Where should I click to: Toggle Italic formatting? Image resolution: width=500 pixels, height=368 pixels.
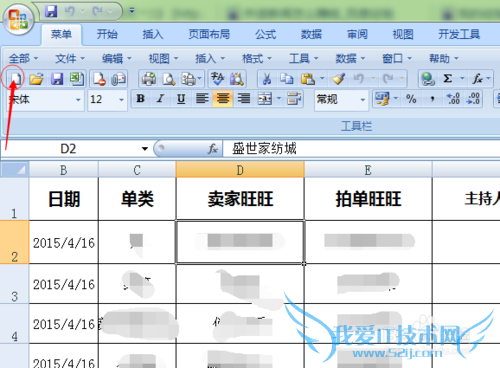click(161, 99)
